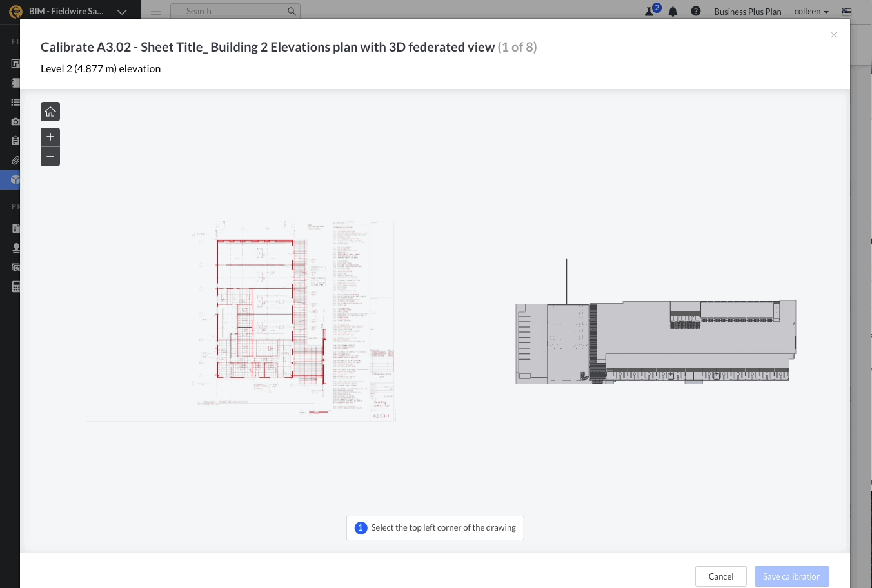Open the Photos camera icon in the sidebar
The width and height of the screenshot is (872, 588).
[x=15, y=121]
